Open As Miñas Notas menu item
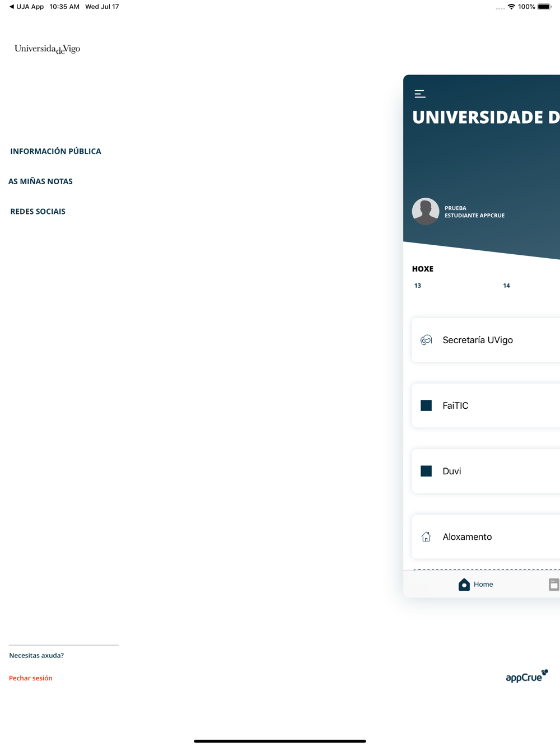Image resolution: width=560 pixels, height=747 pixels. coord(40,181)
